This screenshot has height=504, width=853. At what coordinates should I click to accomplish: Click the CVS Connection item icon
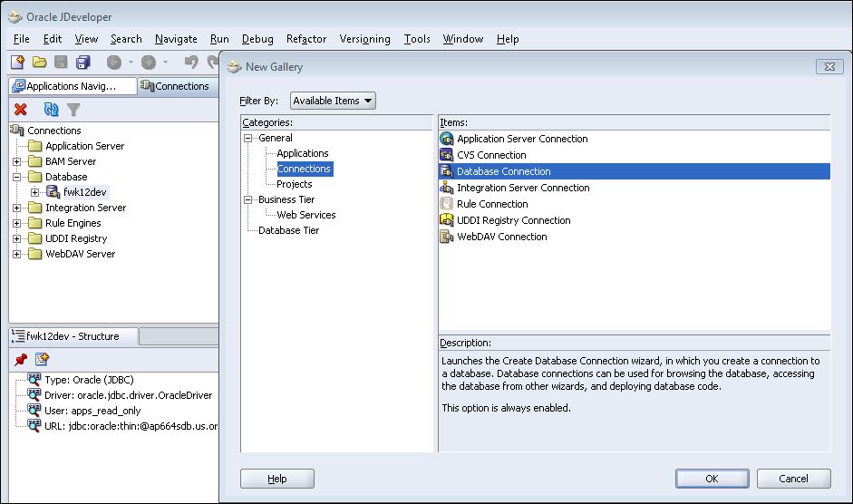click(447, 155)
